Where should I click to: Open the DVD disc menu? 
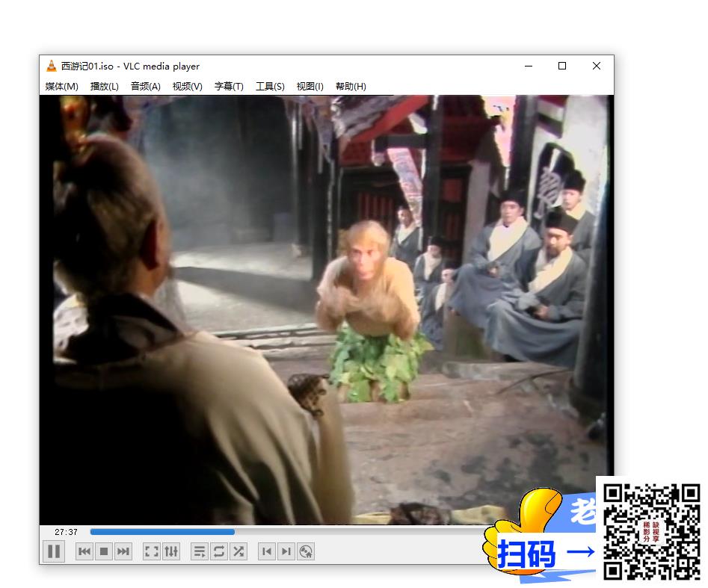[306, 551]
